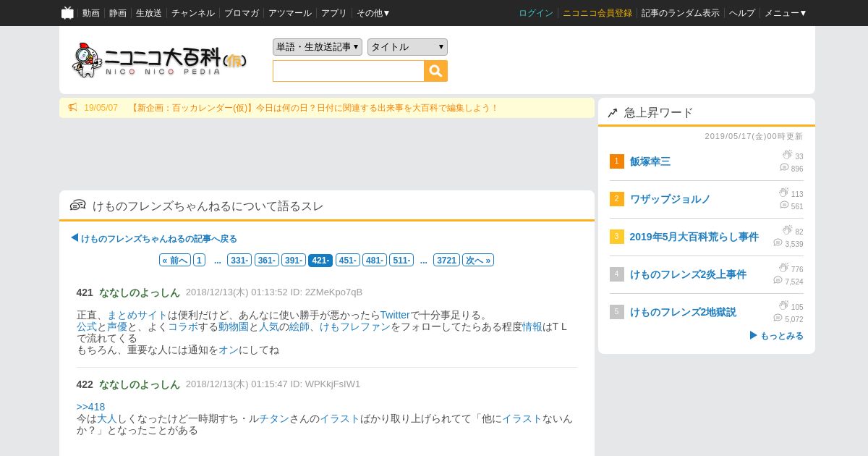Jump to the 3721 page
Image resolution: width=868 pixels, height=456 pixels.
pyautogui.click(x=446, y=261)
